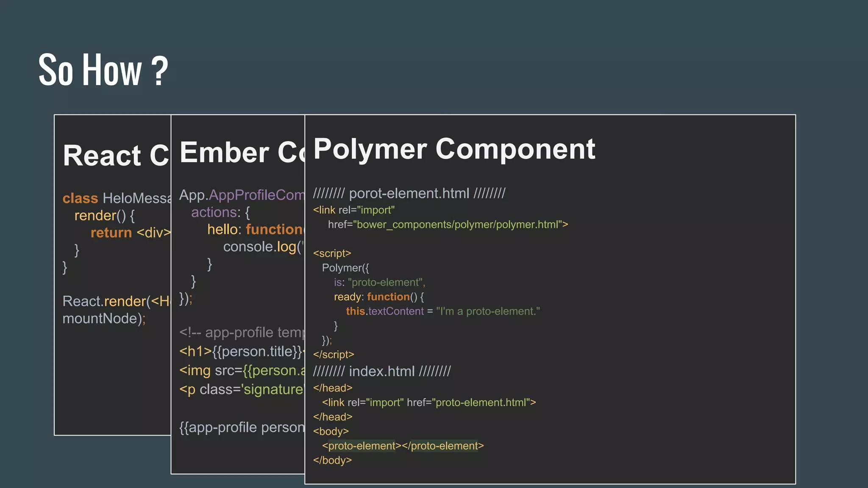
Task: Click the 'return <div>' line in React card
Action: coord(131,233)
